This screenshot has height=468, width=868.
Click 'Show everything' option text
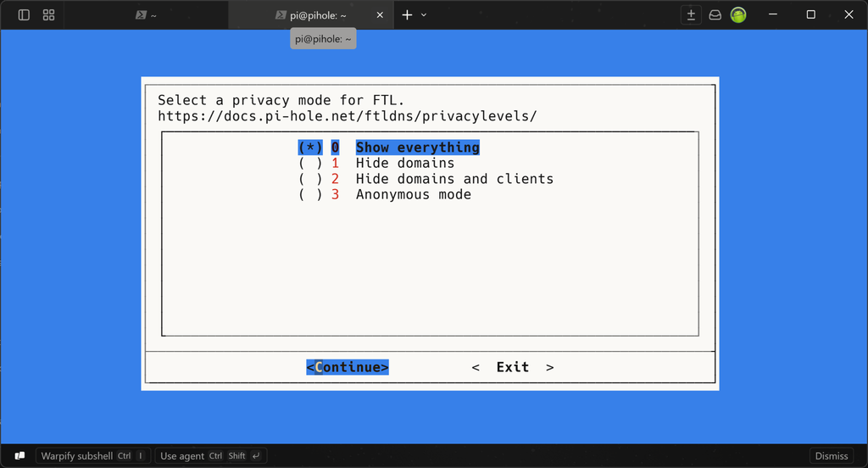417,148
